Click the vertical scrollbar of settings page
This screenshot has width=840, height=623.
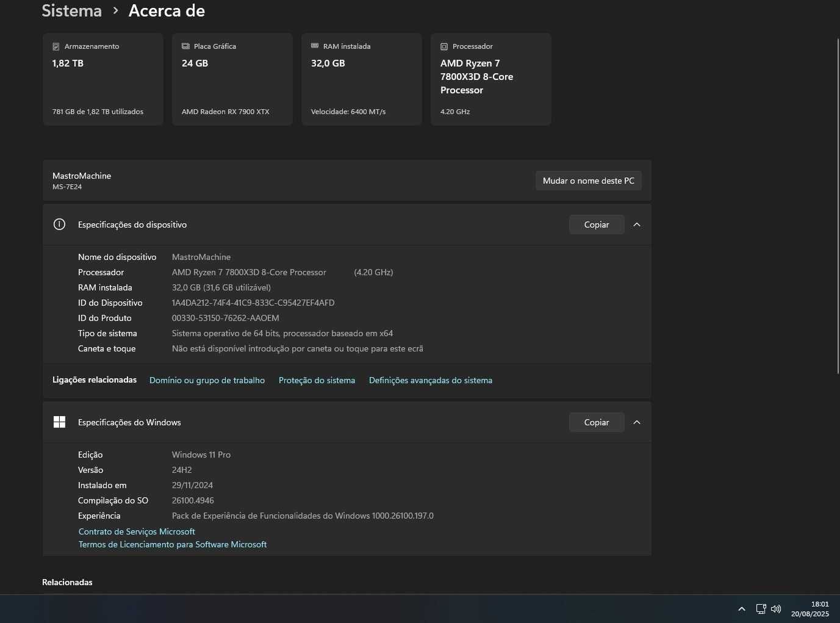[838, 206]
